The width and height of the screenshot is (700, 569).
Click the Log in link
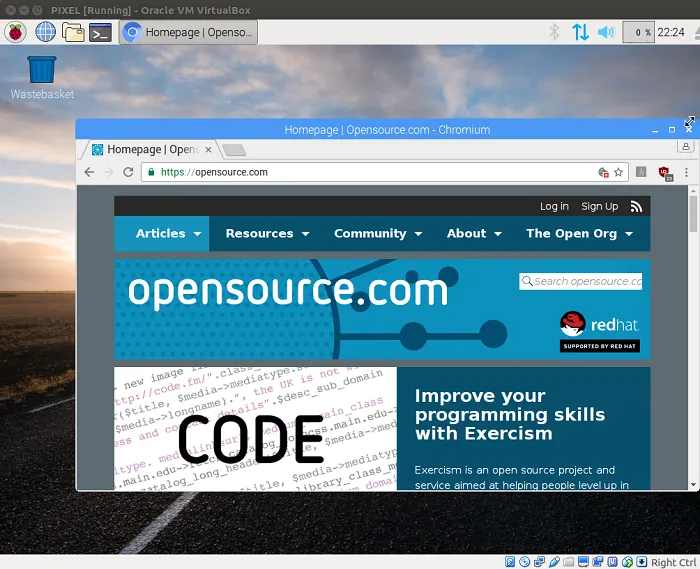point(554,206)
